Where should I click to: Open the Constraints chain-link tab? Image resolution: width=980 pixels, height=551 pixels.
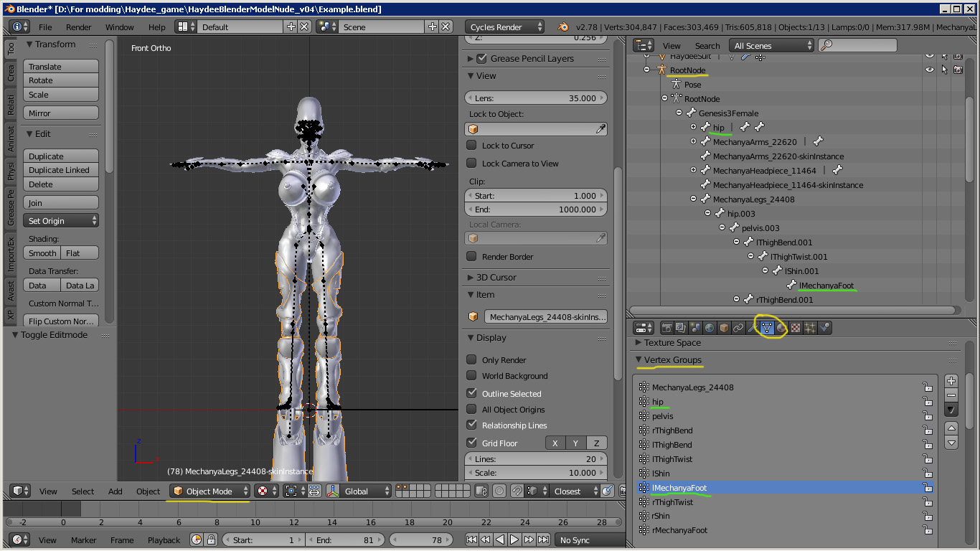tap(738, 328)
